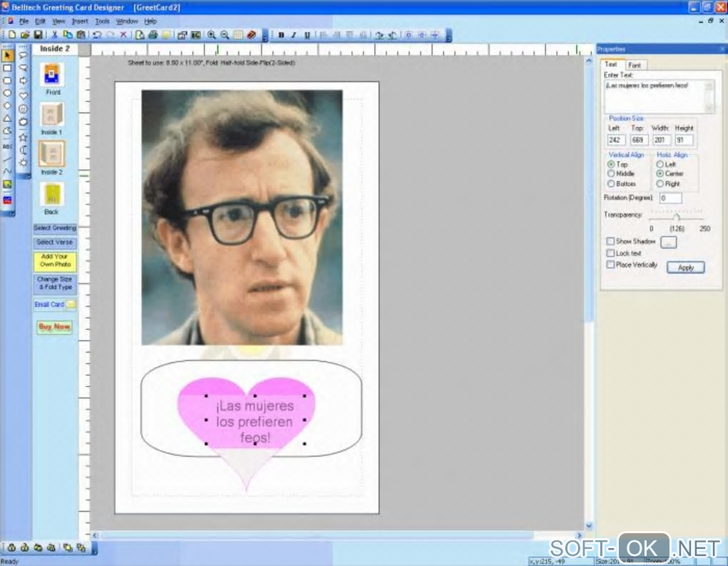This screenshot has height=566, width=728.
Task: Open the shadow color picker button
Action: (x=669, y=242)
